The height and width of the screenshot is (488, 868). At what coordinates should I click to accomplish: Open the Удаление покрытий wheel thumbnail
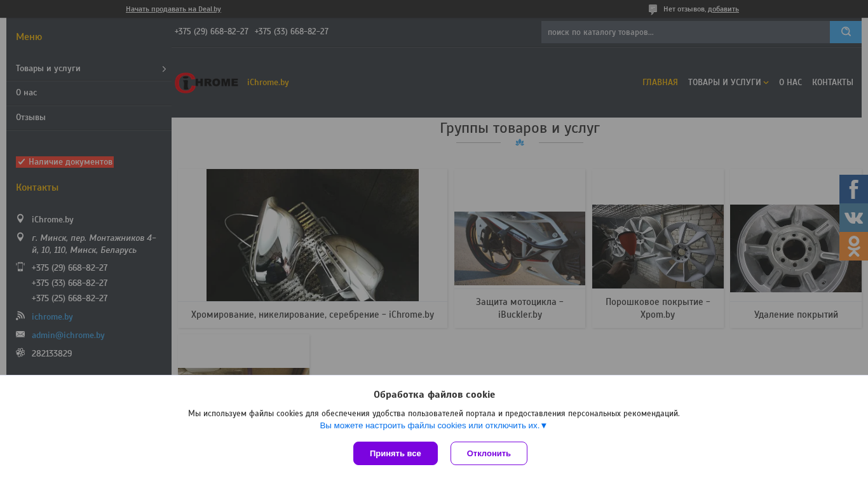796,248
